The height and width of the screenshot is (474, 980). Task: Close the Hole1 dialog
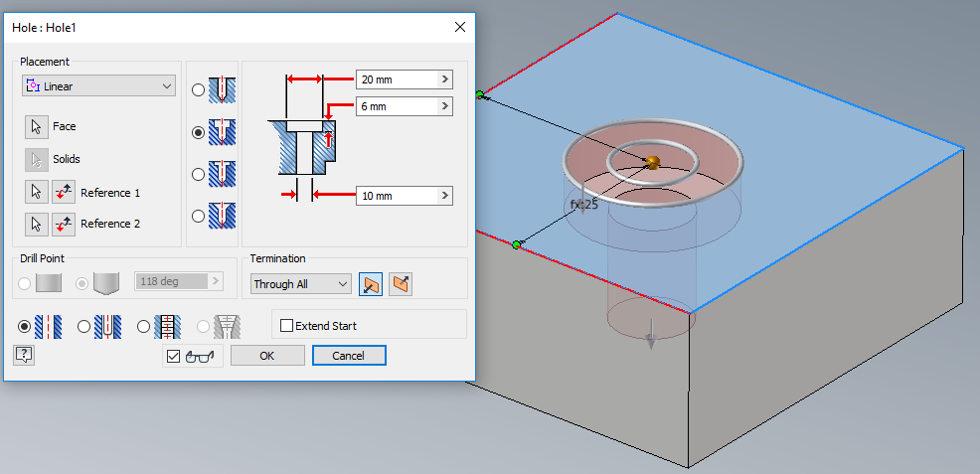pyautogui.click(x=460, y=27)
